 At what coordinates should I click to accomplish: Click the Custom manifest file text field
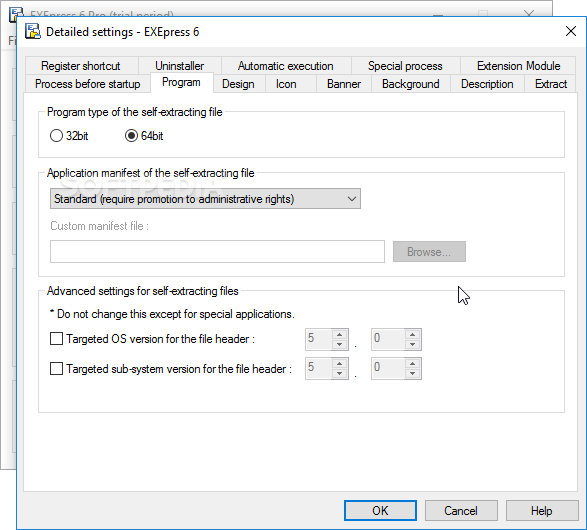(217, 252)
